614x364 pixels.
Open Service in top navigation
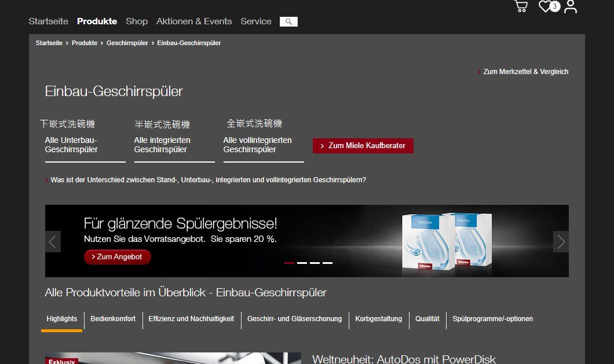pyautogui.click(x=256, y=21)
